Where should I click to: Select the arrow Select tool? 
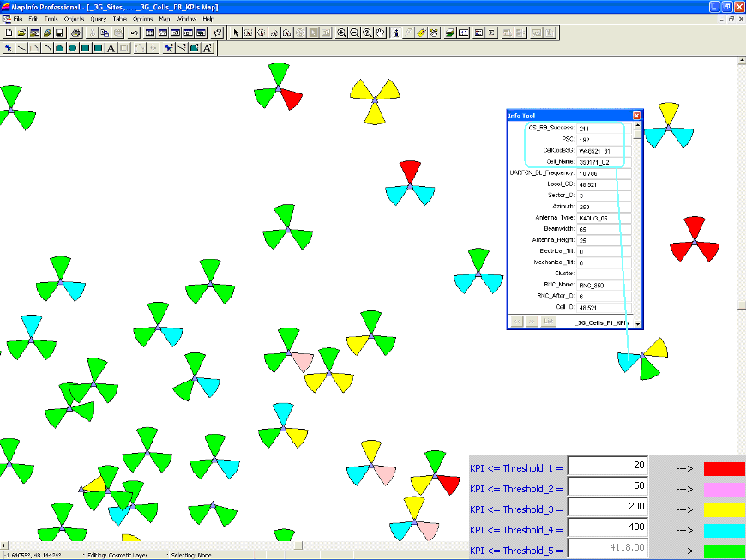[238, 33]
